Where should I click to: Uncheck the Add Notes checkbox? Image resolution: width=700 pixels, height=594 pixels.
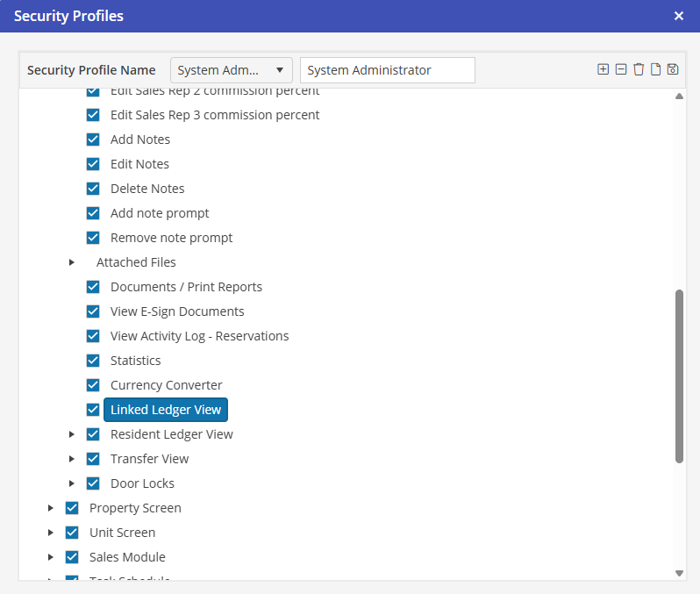click(x=93, y=140)
